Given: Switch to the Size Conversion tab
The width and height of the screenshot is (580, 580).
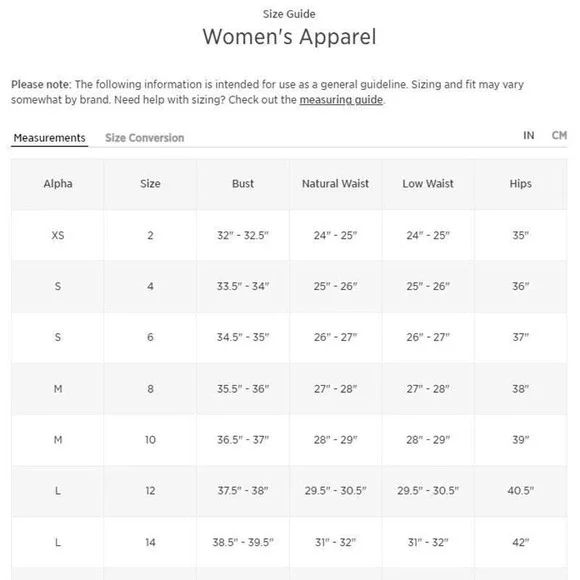Looking at the screenshot, I should click(145, 138).
